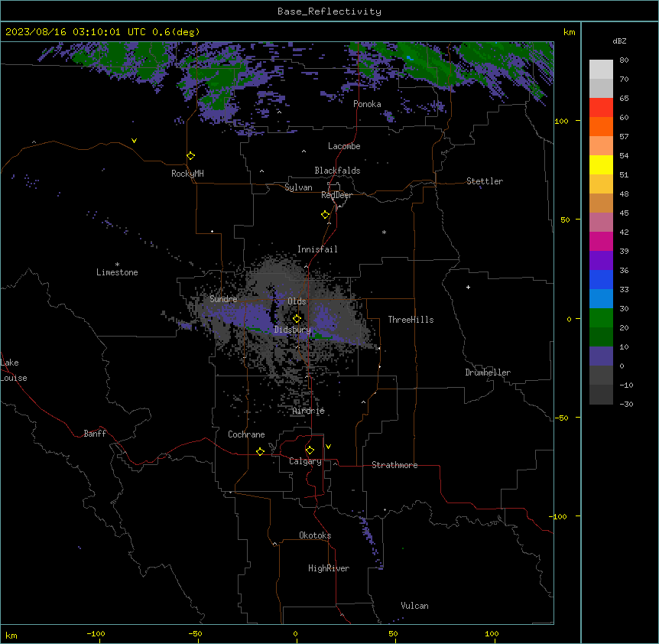The height and width of the screenshot is (644, 659).
Task: Click the yellow V marker northwest of RockyMH
Action: (134, 141)
